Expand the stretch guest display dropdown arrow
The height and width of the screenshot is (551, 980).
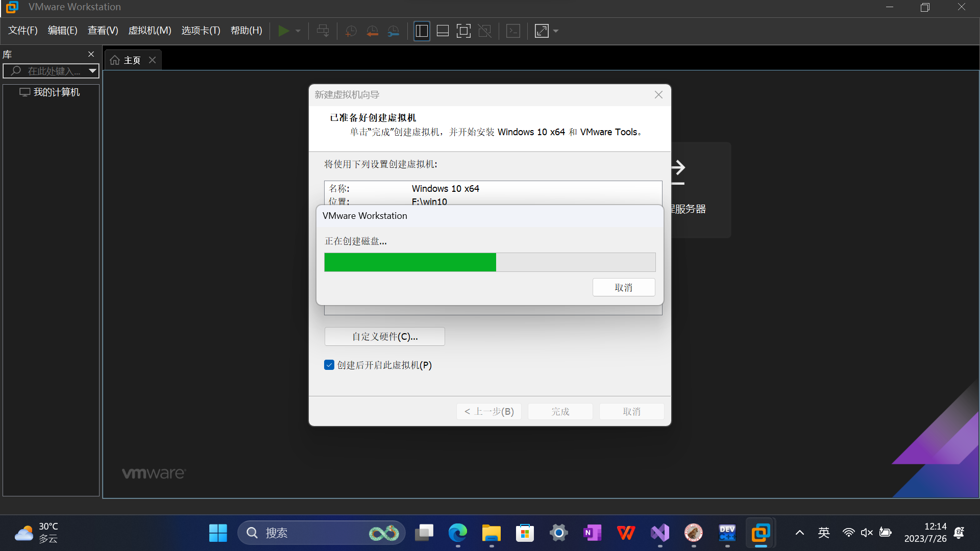556,31
